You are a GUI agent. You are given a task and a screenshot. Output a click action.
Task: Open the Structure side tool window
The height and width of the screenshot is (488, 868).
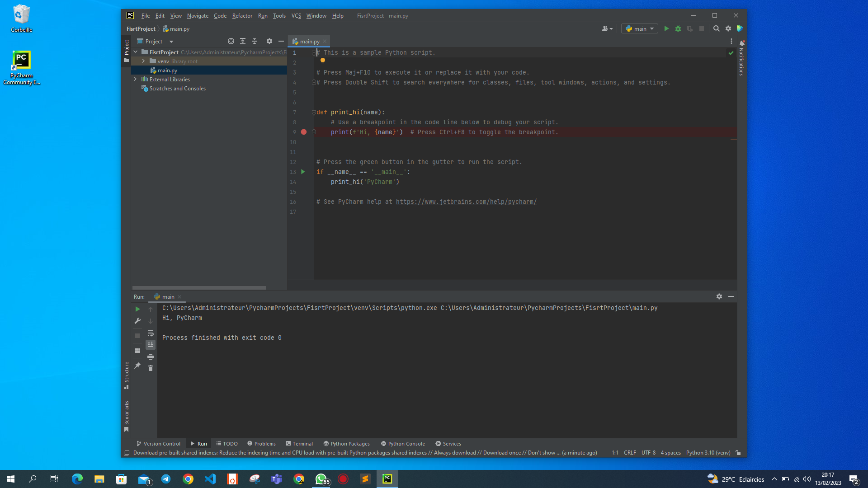pos(127,375)
